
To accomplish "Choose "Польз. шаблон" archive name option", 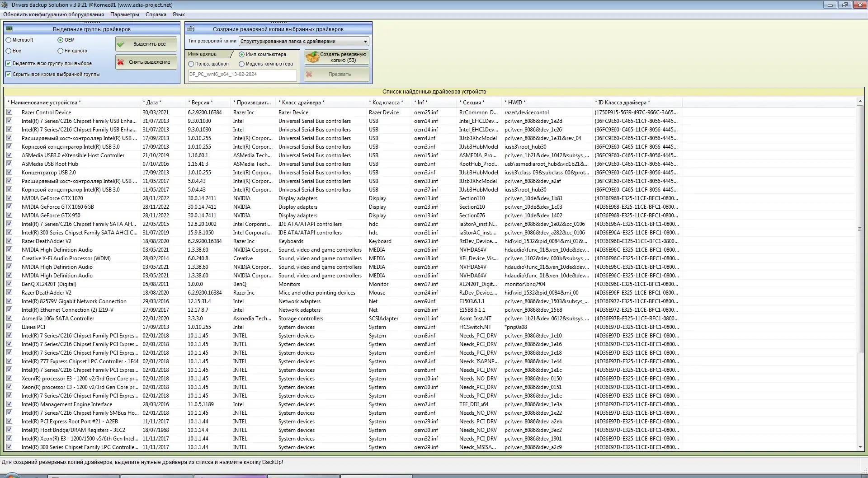I will 191,64.
